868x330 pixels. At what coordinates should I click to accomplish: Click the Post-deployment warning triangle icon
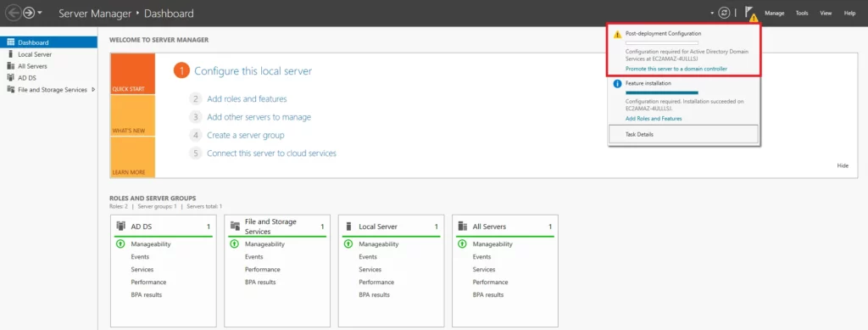618,34
